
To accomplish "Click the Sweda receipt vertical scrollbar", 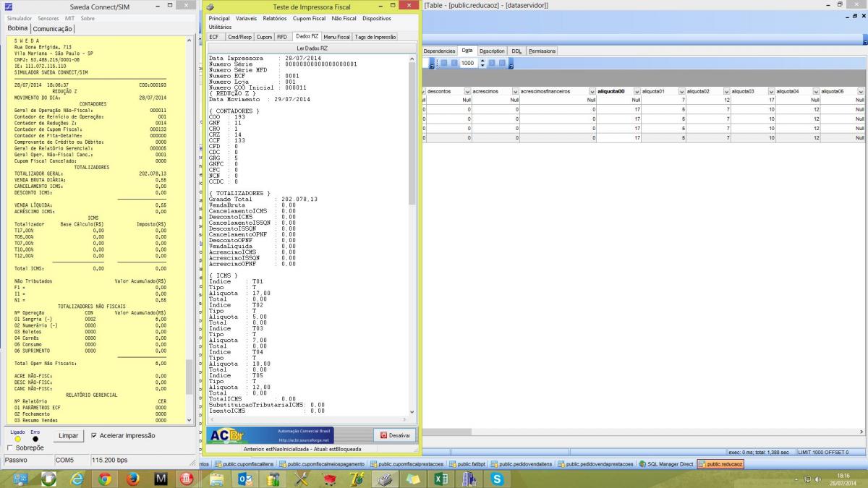I will (x=190, y=230).
